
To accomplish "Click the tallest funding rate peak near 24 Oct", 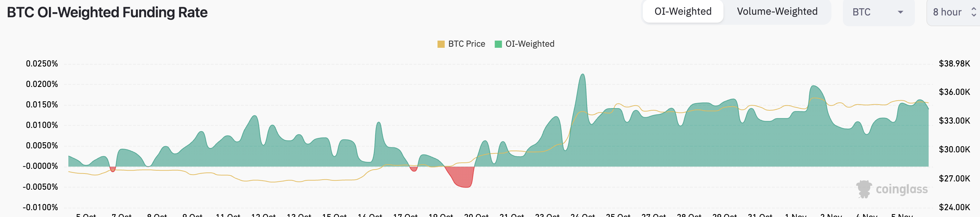I will 582,76.
